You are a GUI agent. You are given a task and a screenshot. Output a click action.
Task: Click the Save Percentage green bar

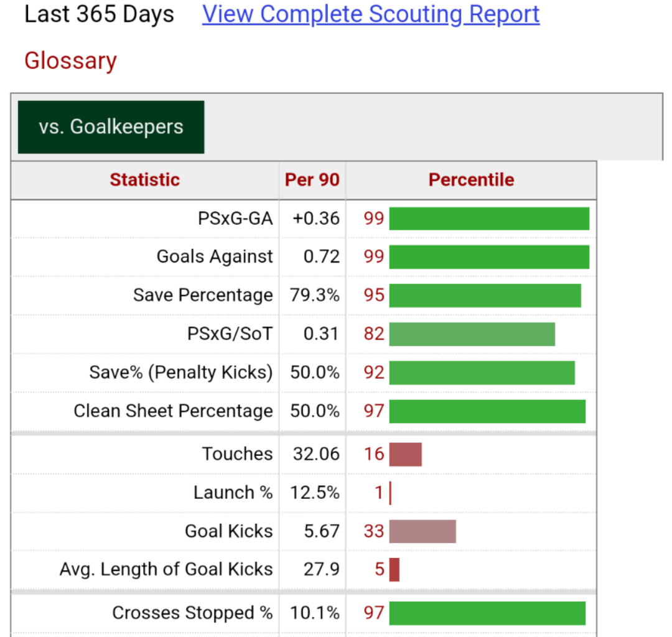coord(485,295)
